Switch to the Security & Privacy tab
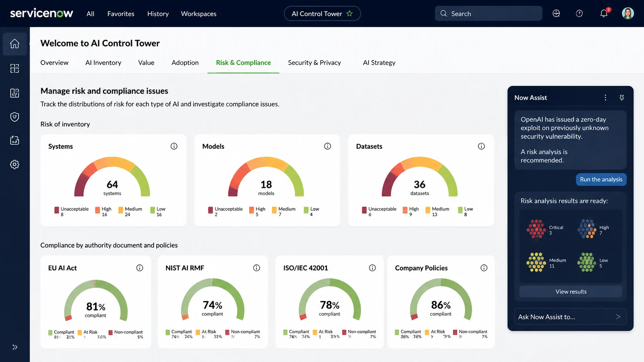644x362 pixels. pos(314,62)
